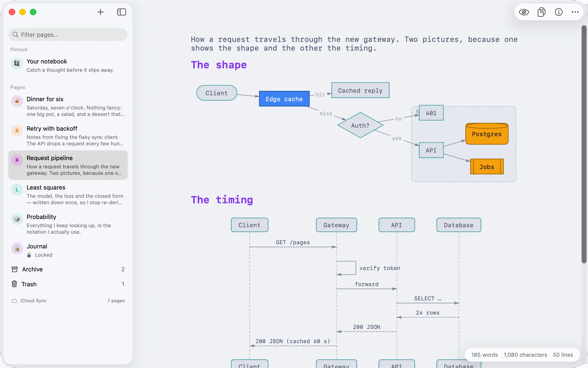Open the locked Journal page
Image resolution: width=588 pixels, height=368 pixels.
pyautogui.click(x=68, y=250)
